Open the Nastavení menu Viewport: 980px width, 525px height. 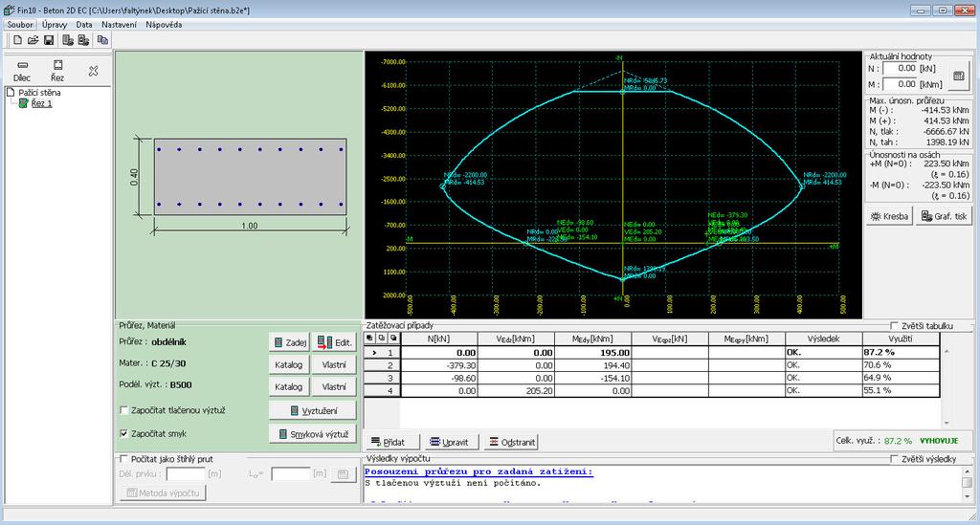click(119, 25)
